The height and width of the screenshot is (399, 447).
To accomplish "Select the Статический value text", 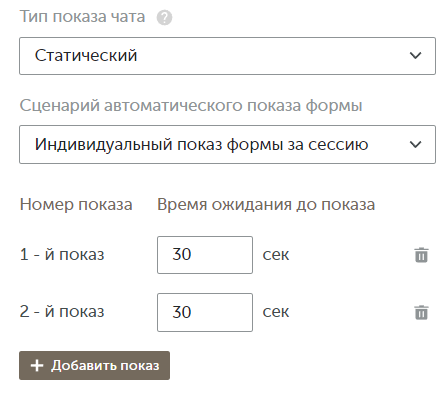I will [86, 55].
